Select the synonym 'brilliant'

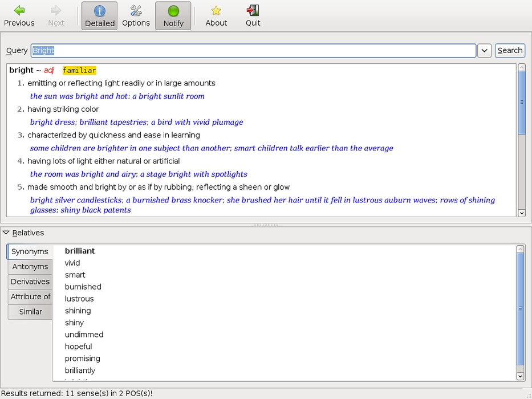coord(80,251)
